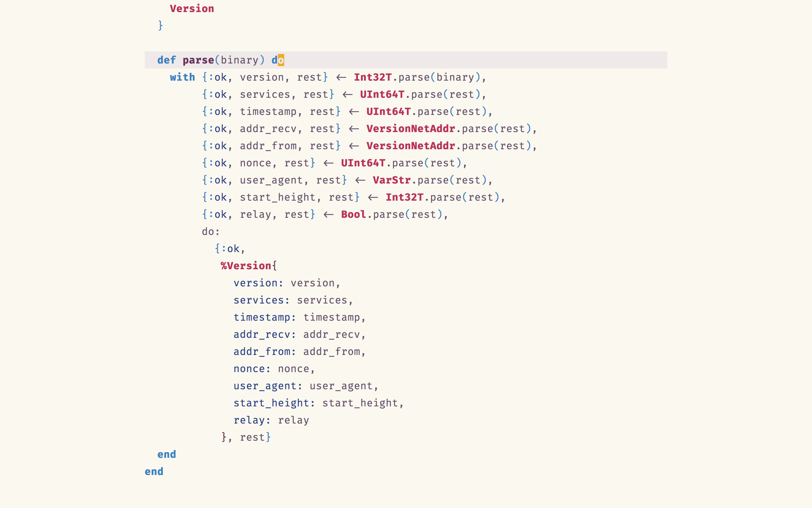The height and width of the screenshot is (508, 812).
Task: Click the 'addr_recv:' struct key
Action: [265, 334]
